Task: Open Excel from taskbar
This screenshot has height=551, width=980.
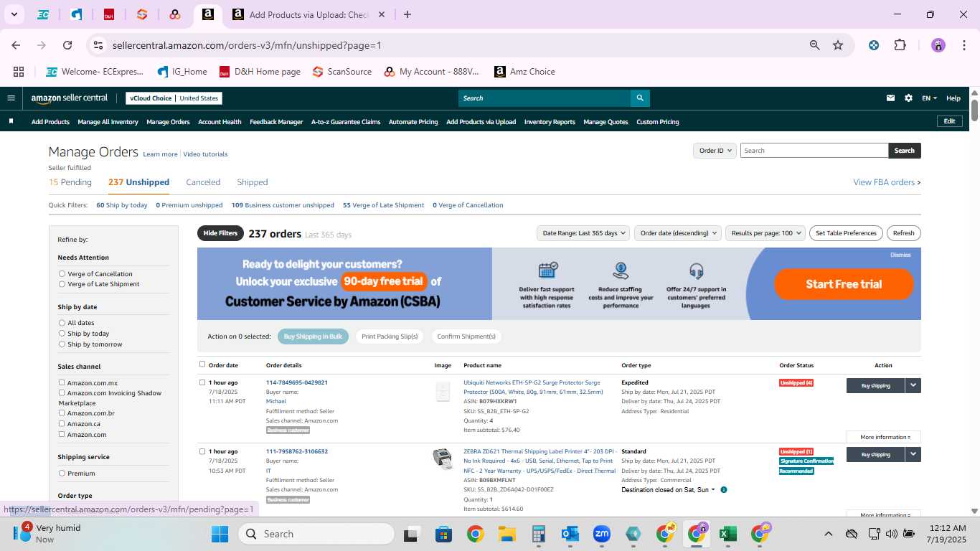Action: (x=727, y=534)
